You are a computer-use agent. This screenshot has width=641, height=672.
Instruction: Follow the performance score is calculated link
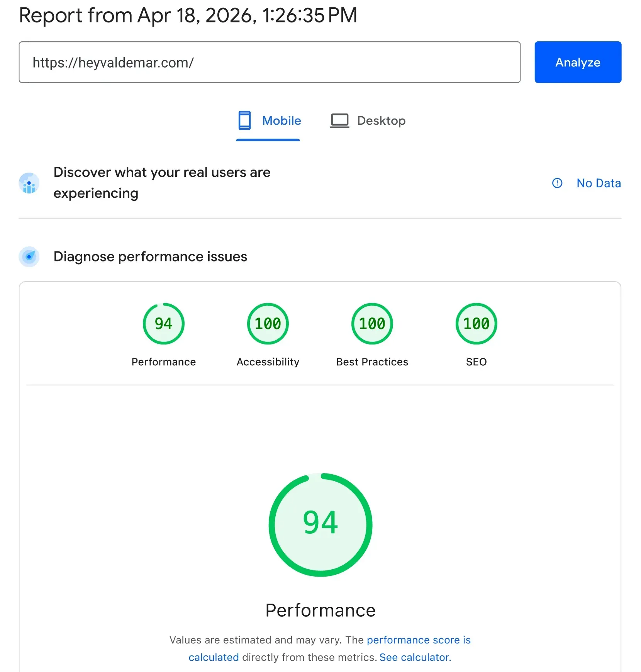tap(418, 640)
